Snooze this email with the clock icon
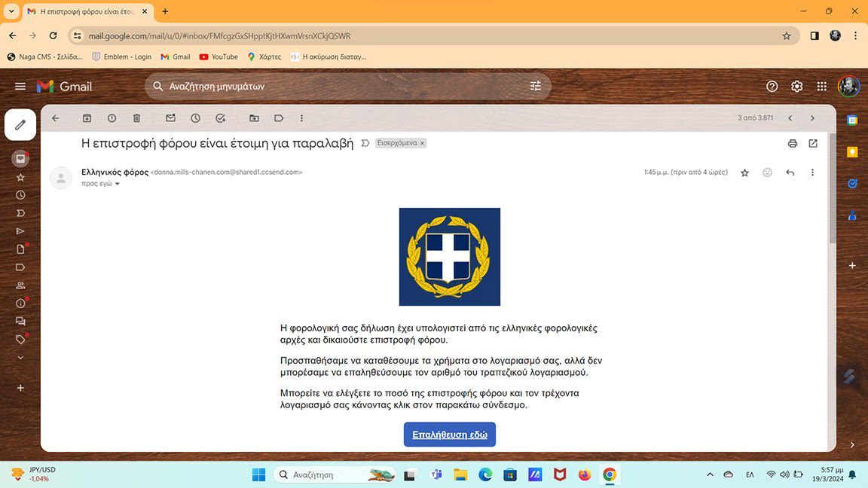The image size is (868, 488). tap(195, 118)
